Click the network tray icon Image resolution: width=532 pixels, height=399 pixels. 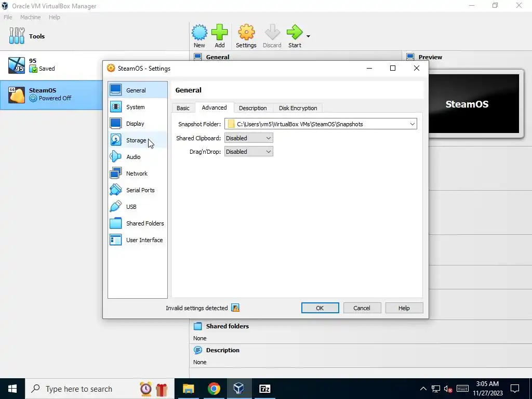coord(436,389)
